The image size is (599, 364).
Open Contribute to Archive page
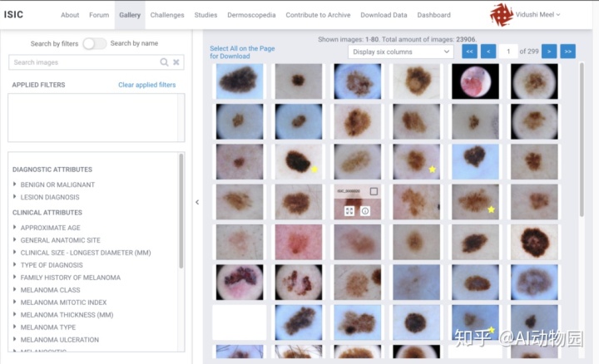coord(318,15)
